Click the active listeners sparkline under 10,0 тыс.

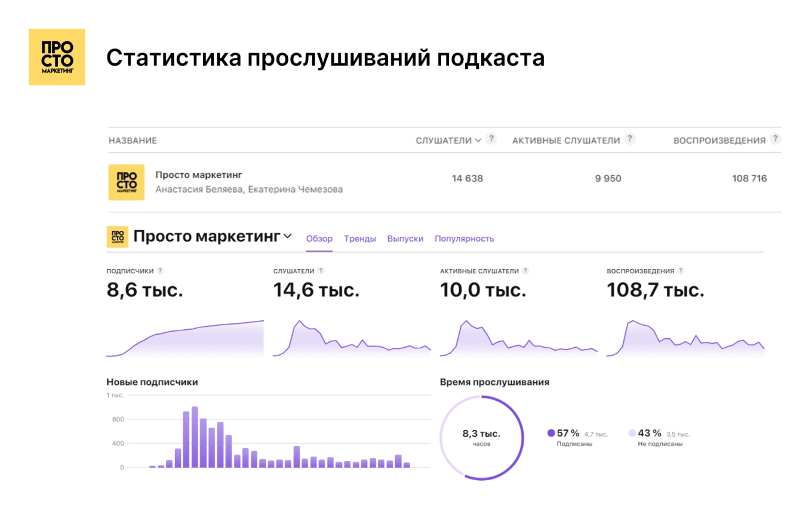point(519,338)
